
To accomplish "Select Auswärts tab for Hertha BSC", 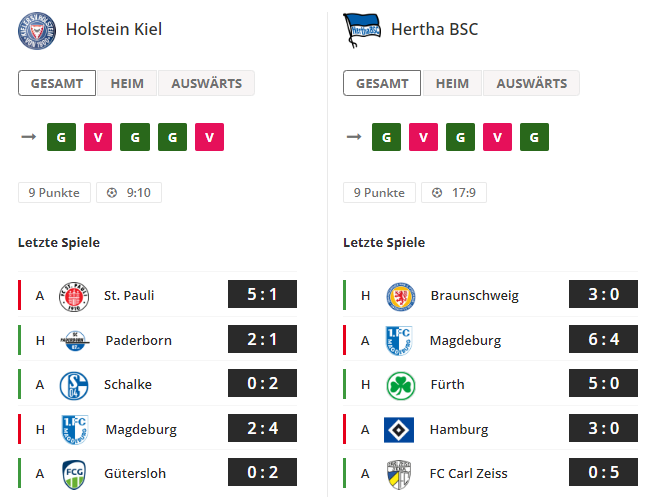I will 532,83.
